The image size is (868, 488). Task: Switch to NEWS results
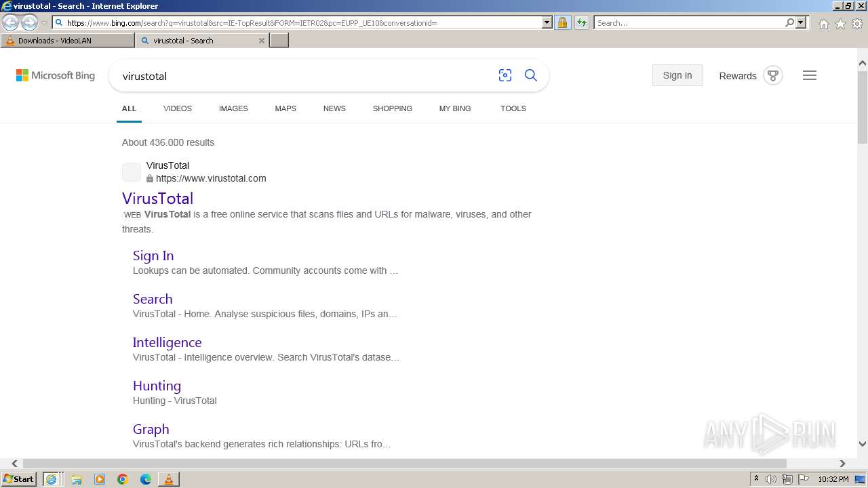334,108
